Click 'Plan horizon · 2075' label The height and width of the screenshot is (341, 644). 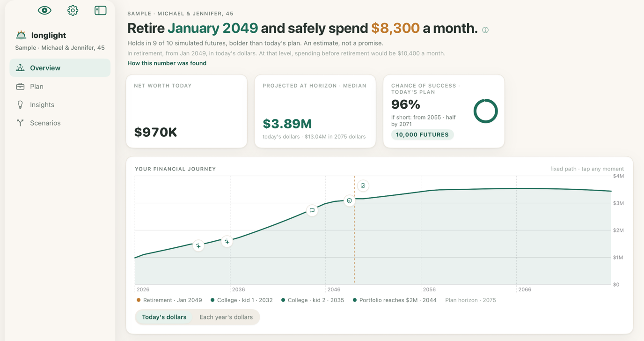(x=470, y=300)
